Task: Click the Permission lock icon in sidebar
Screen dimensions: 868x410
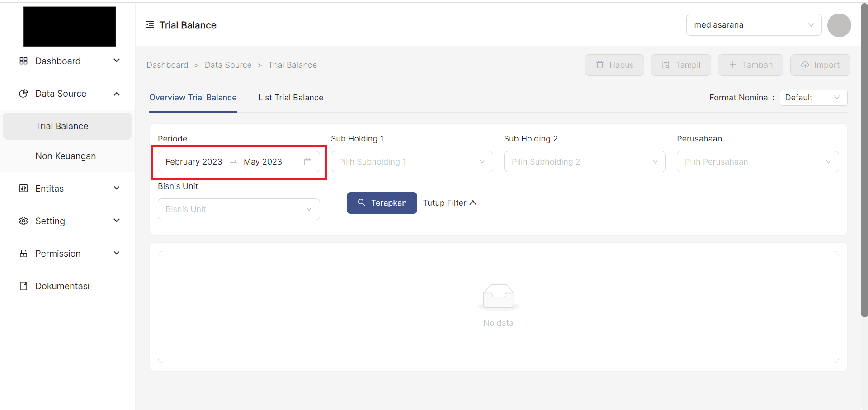Action: pyautogui.click(x=24, y=254)
